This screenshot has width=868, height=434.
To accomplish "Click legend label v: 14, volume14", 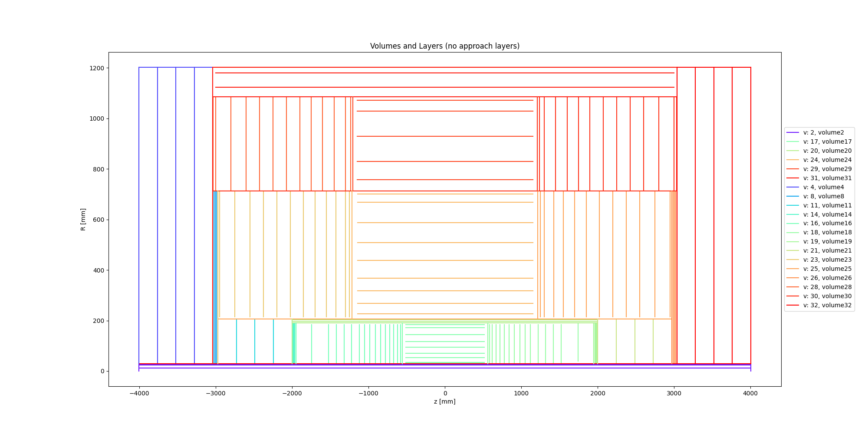I will [827, 215].
